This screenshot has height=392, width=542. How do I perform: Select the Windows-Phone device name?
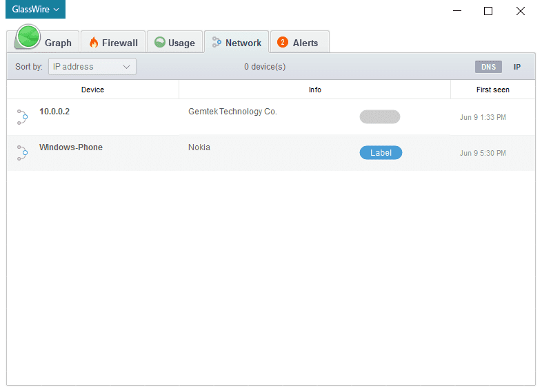(71, 147)
